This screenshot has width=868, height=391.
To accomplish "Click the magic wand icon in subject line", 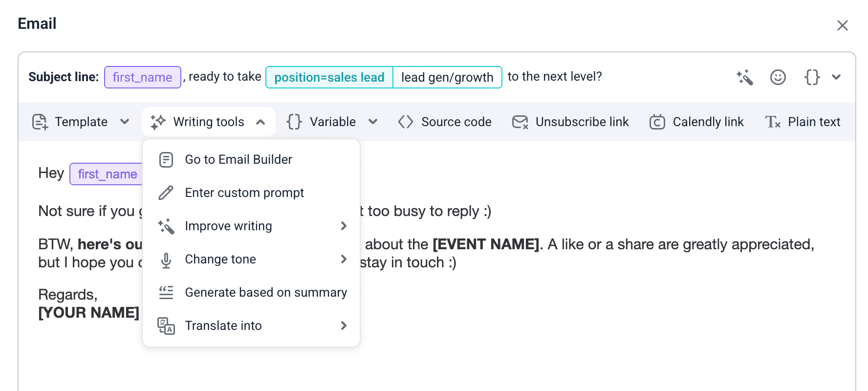I will [x=745, y=77].
